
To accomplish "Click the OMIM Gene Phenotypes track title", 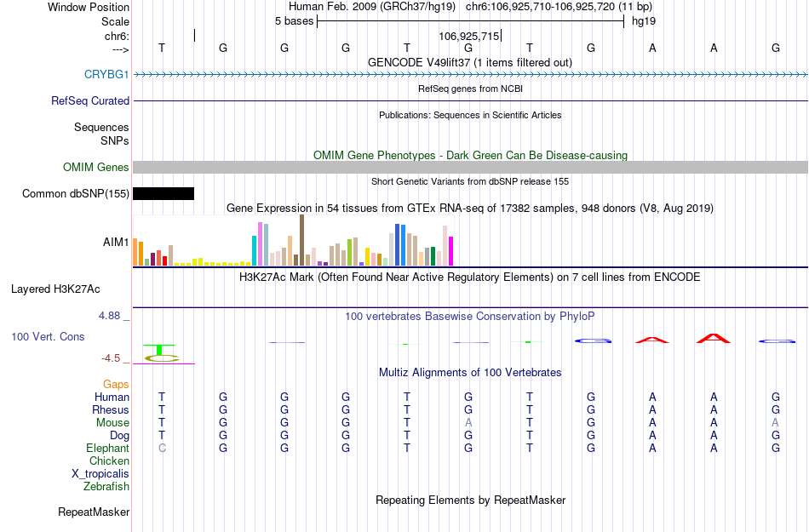I will [x=470, y=156].
